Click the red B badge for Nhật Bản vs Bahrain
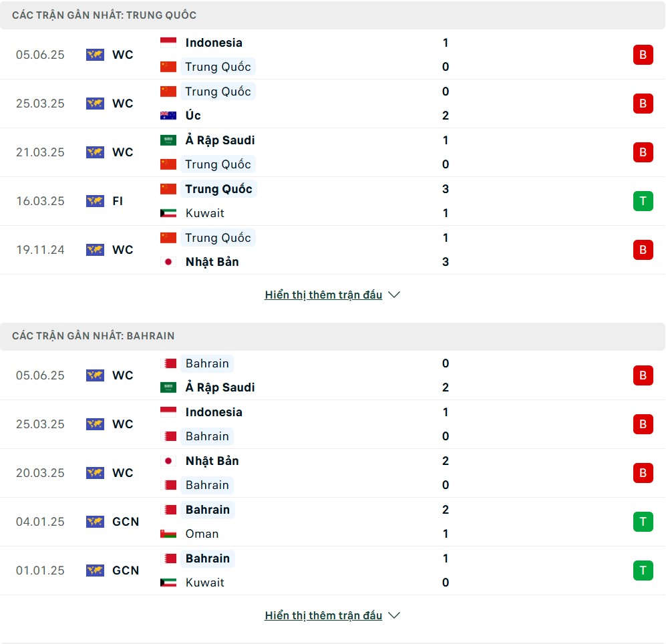The height and width of the screenshot is (644, 666). pos(643,473)
